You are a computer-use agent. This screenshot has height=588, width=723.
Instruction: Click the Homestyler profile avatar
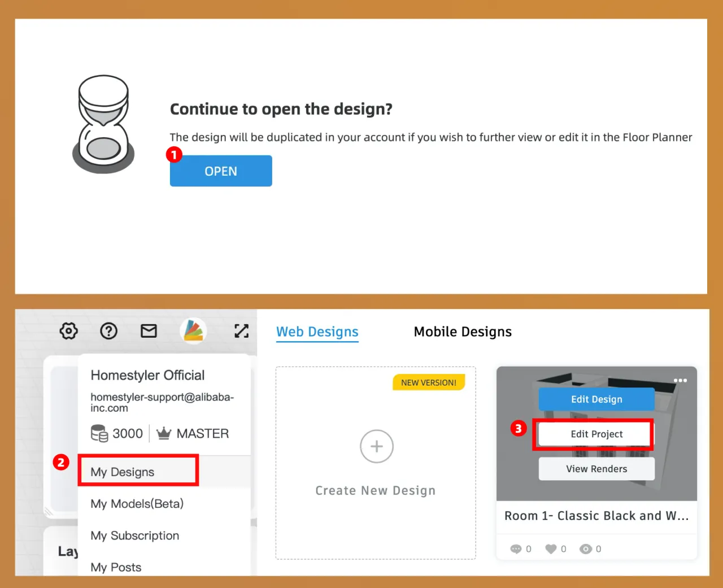coord(193,331)
